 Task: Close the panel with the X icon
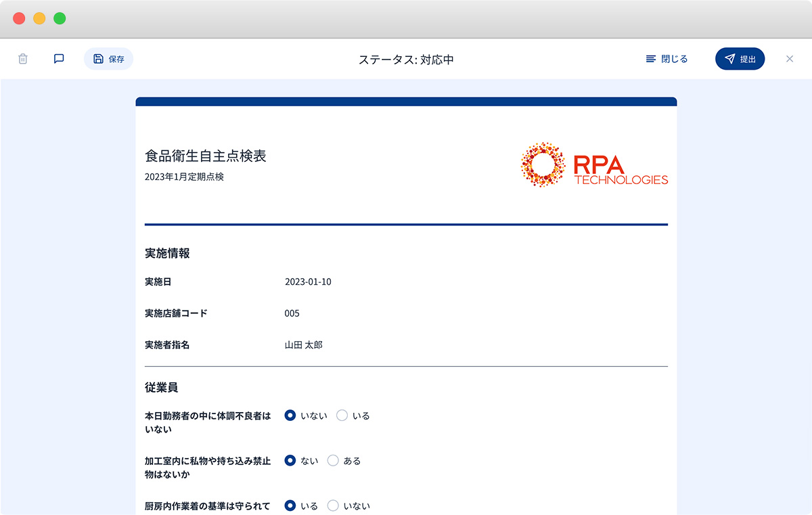(x=789, y=59)
